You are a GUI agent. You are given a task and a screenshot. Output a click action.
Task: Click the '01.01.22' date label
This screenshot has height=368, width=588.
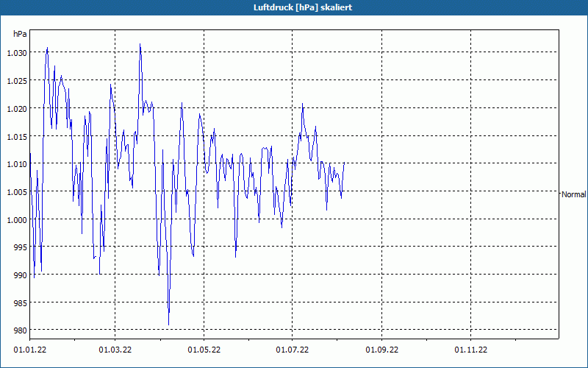(30, 350)
